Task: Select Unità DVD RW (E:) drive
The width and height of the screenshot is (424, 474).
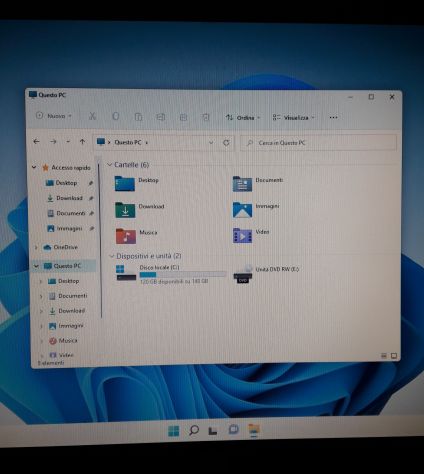Action: [x=266, y=274]
